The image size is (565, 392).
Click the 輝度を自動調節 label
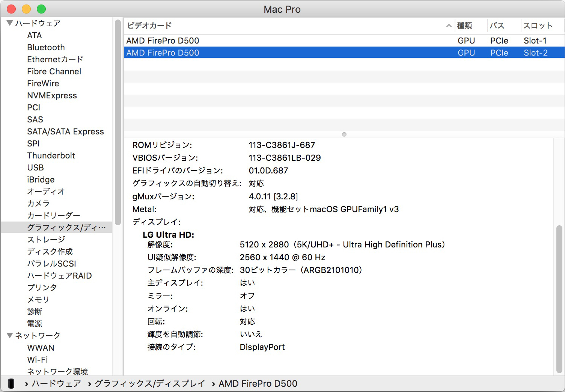175,334
